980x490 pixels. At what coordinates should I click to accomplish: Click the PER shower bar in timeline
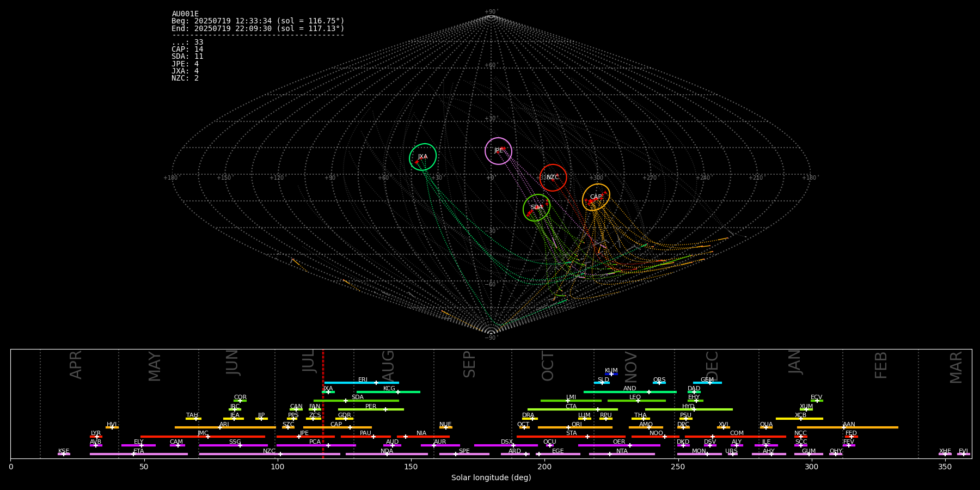(x=371, y=409)
